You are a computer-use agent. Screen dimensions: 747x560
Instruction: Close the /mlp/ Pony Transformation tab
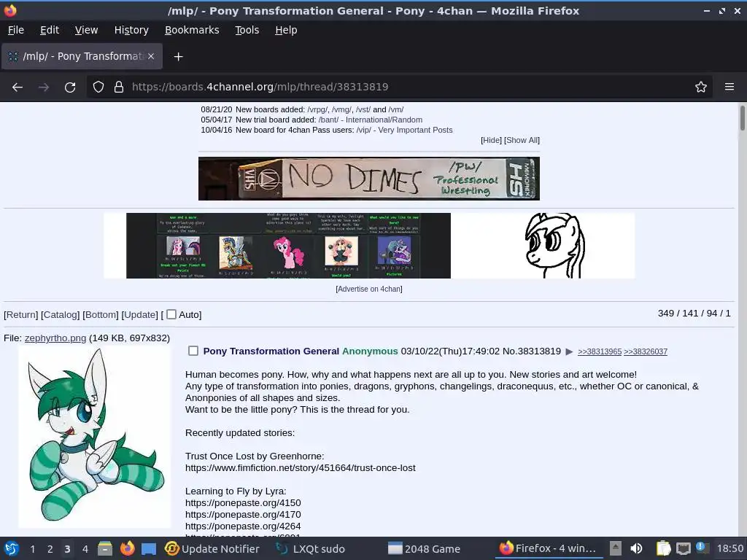(x=151, y=56)
